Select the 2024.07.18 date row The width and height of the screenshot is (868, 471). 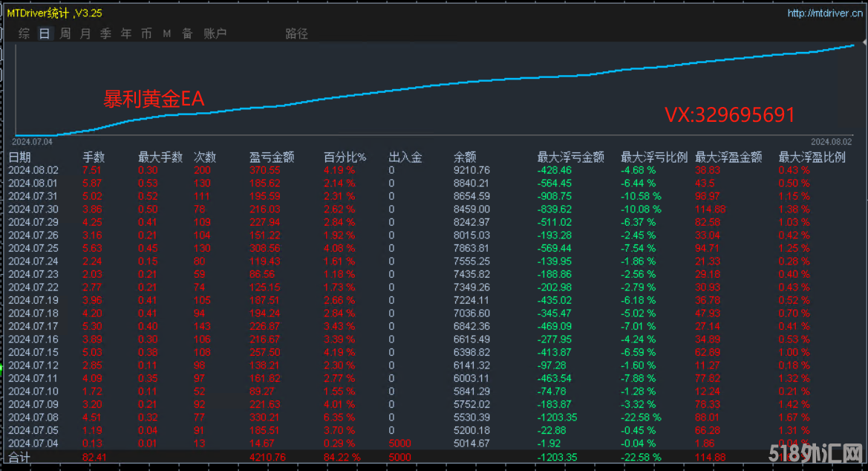click(33, 314)
